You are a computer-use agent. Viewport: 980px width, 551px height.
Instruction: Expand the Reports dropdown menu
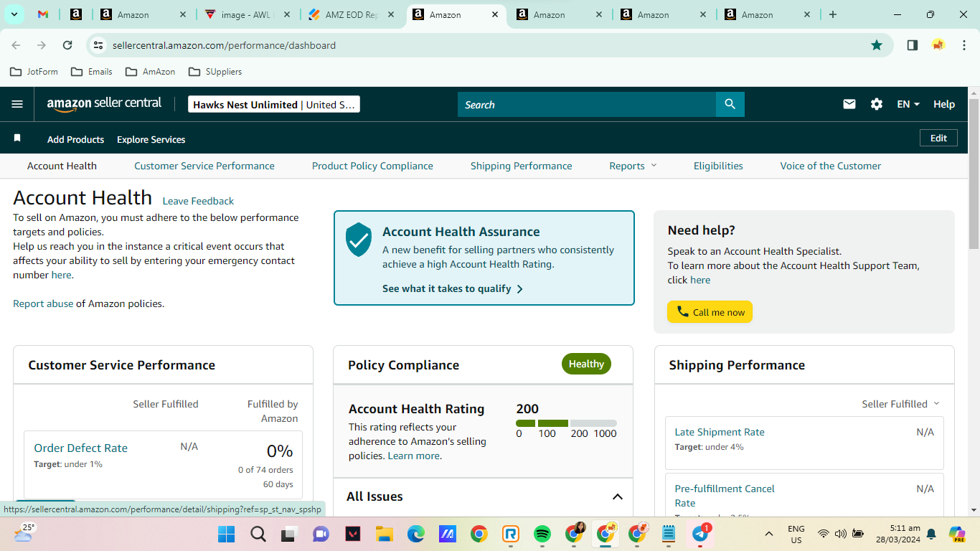point(633,166)
